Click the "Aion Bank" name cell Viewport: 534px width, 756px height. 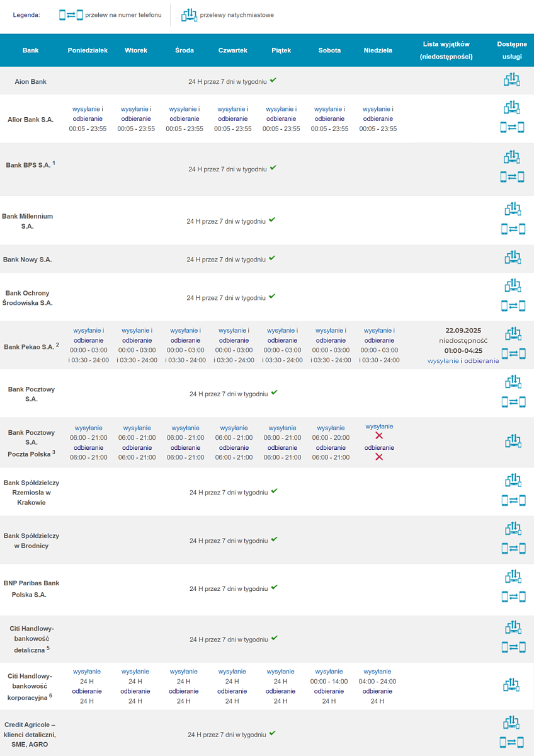coord(31,81)
